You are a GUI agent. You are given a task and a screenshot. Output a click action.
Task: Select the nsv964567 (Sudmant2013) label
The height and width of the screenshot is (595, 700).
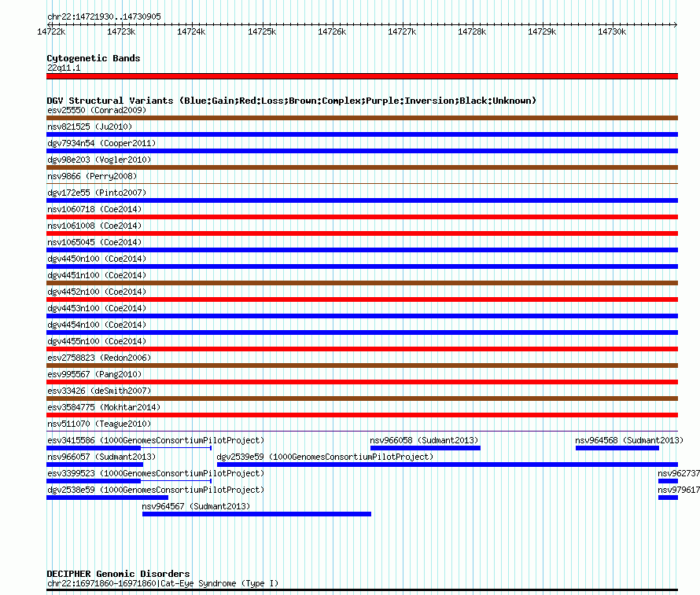tap(196, 506)
